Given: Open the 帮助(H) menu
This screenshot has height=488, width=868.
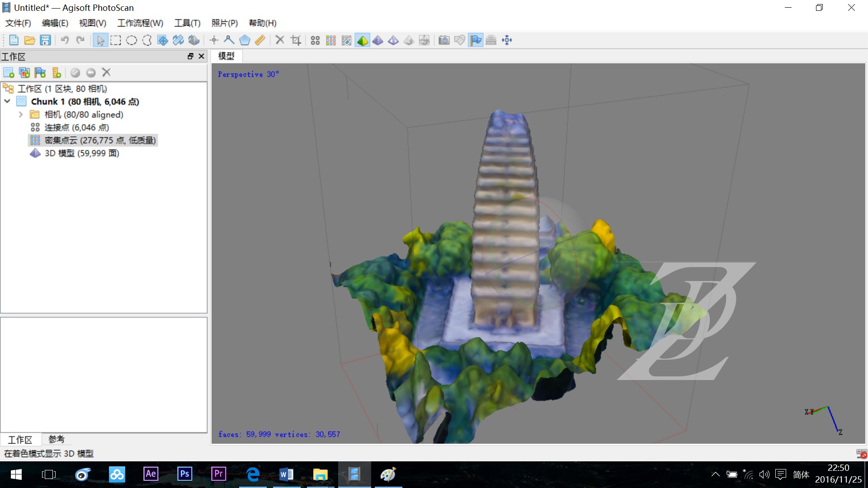Looking at the screenshot, I should coord(263,23).
